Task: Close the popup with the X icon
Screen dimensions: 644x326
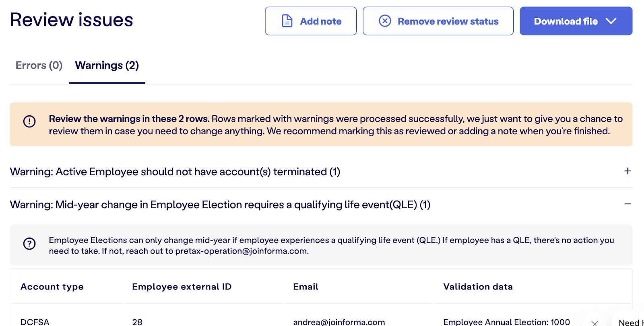Action: tap(594, 323)
